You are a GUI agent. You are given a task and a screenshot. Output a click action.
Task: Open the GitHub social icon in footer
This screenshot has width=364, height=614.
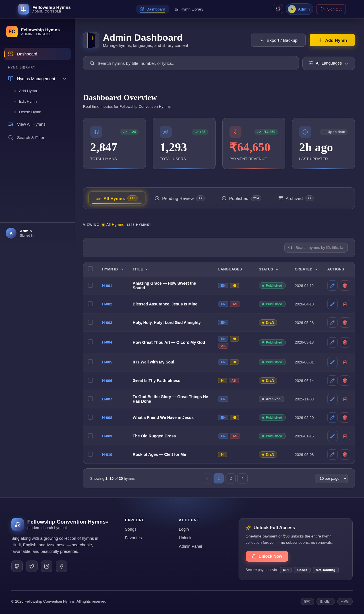tap(17, 566)
